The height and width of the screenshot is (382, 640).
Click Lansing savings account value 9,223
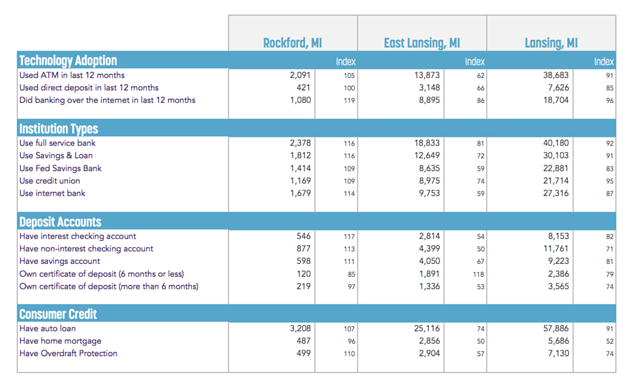click(x=558, y=261)
